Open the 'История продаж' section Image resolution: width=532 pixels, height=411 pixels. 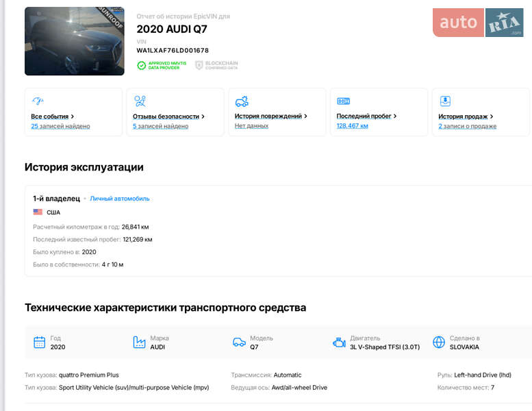pos(466,116)
